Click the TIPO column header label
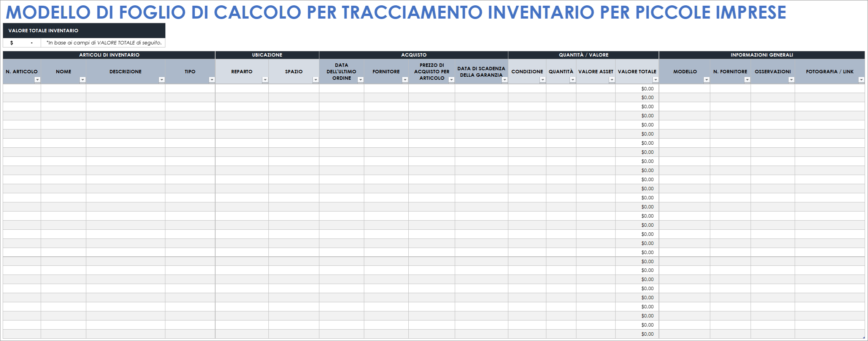The width and height of the screenshot is (868, 341). point(190,71)
